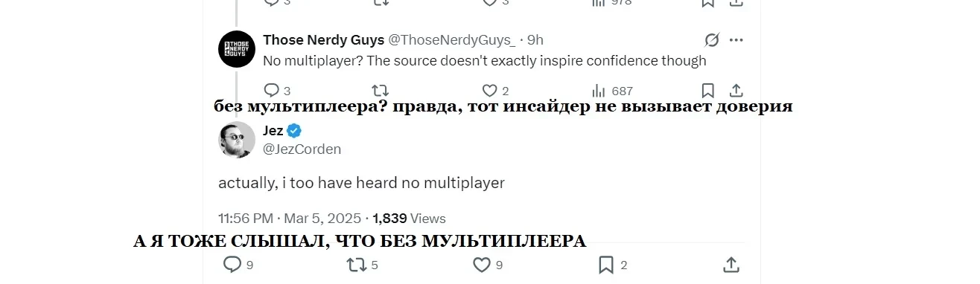Repost the Those Nerdy Guys tweet
Screen dimensions: 980x284
(x=380, y=91)
